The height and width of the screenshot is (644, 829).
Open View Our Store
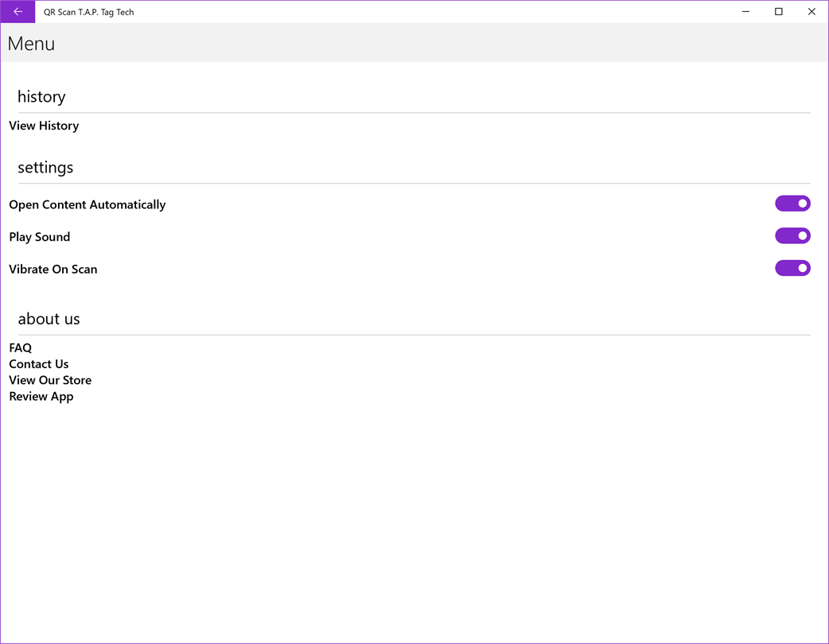tap(50, 380)
